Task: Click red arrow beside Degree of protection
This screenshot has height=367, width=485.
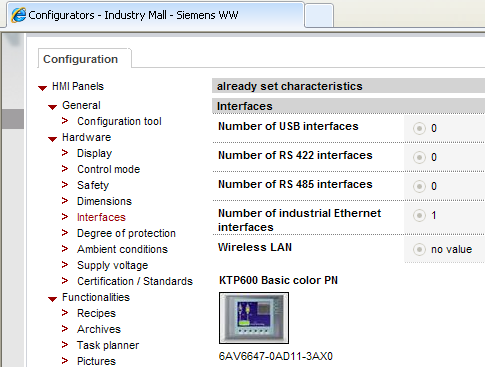Action: click(65, 233)
